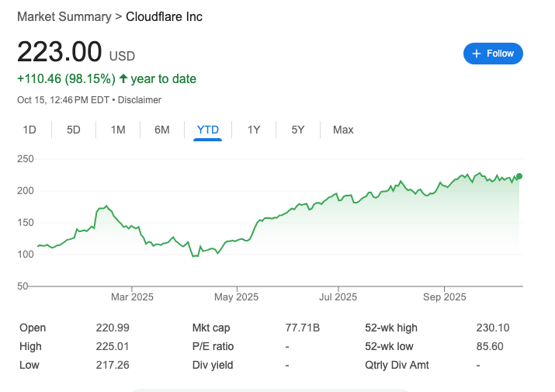Follow the Cloudflare Inc stock
The height and width of the screenshot is (392, 555).
point(493,54)
